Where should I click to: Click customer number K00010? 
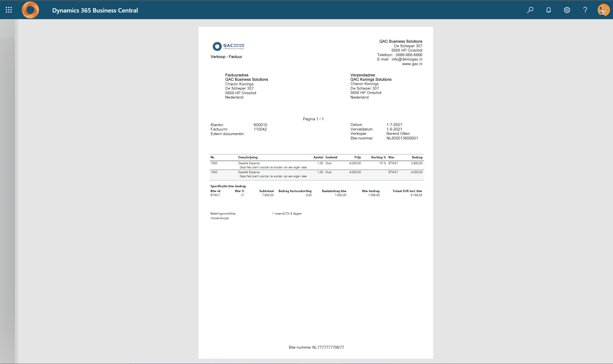[260, 125]
